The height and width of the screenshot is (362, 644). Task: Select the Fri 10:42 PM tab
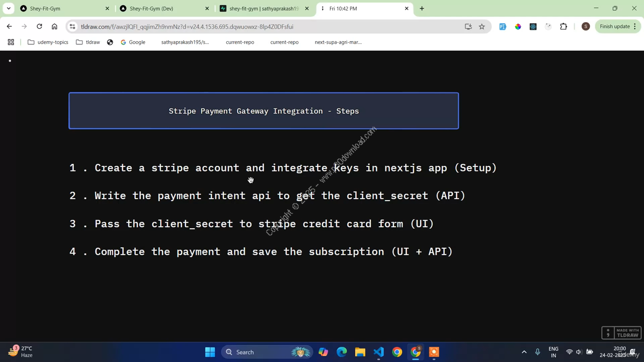[x=364, y=9]
